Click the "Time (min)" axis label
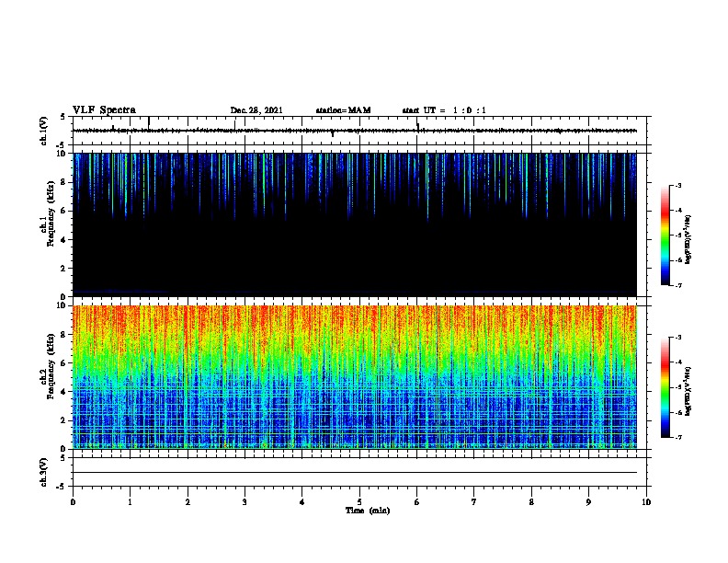 pos(368,511)
